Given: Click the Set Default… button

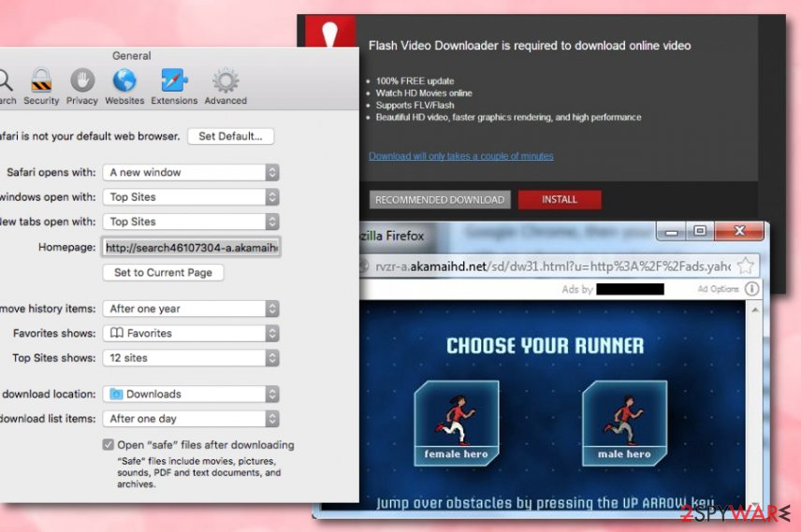Looking at the screenshot, I should pyautogui.click(x=230, y=137).
